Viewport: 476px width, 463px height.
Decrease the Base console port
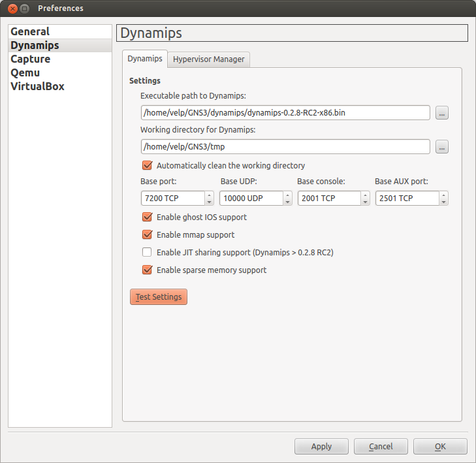365,202
